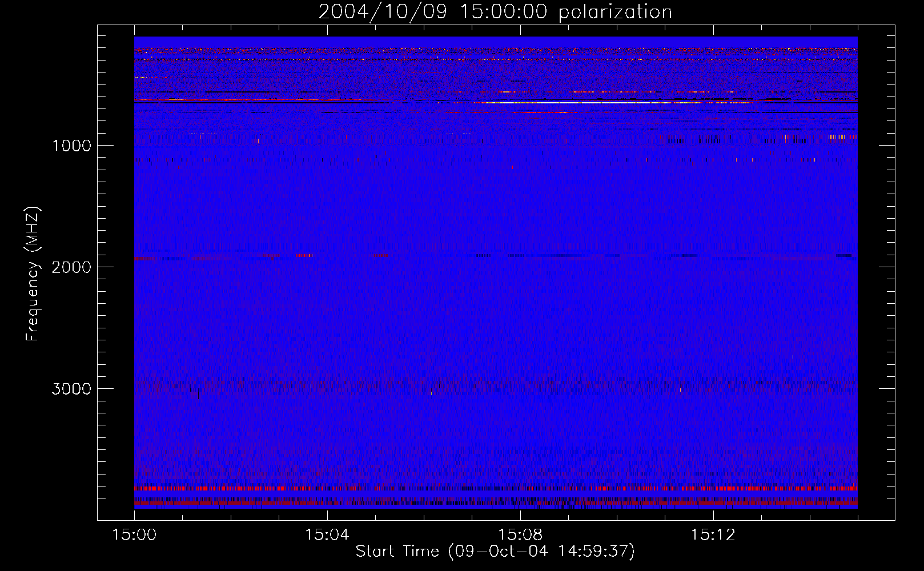Click the red band near the bottom of the spectrogram
The width and height of the screenshot is (924, 571).
pos(496,489)
